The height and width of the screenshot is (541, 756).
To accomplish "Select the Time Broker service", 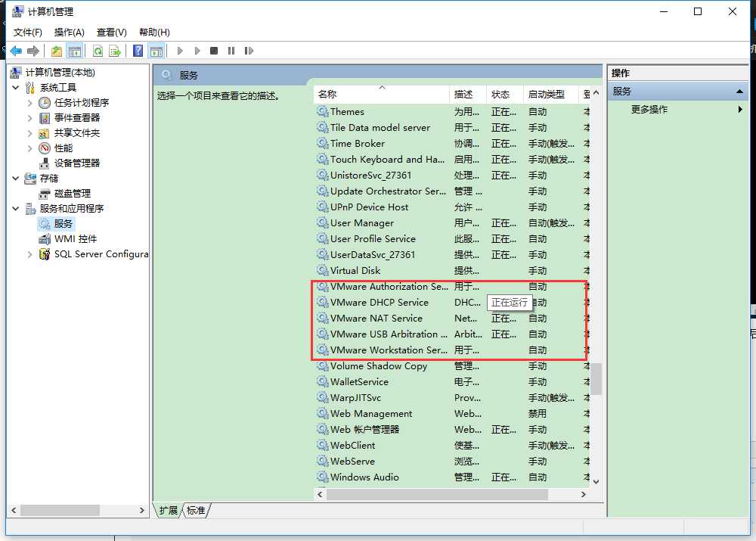I will [x=452, y=143].
